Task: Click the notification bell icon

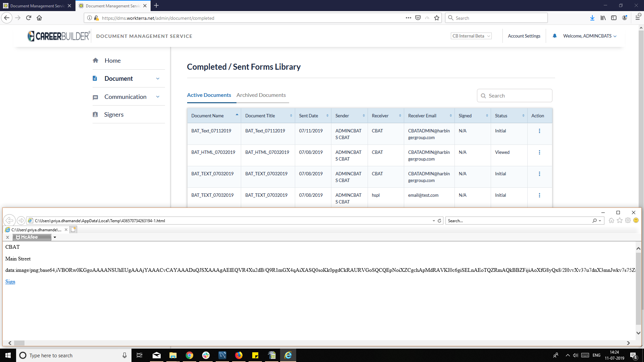Action: click(554, 36)
